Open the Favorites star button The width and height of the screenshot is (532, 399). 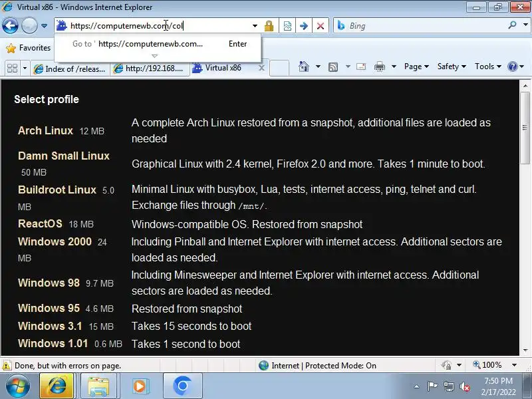[29, 48]
